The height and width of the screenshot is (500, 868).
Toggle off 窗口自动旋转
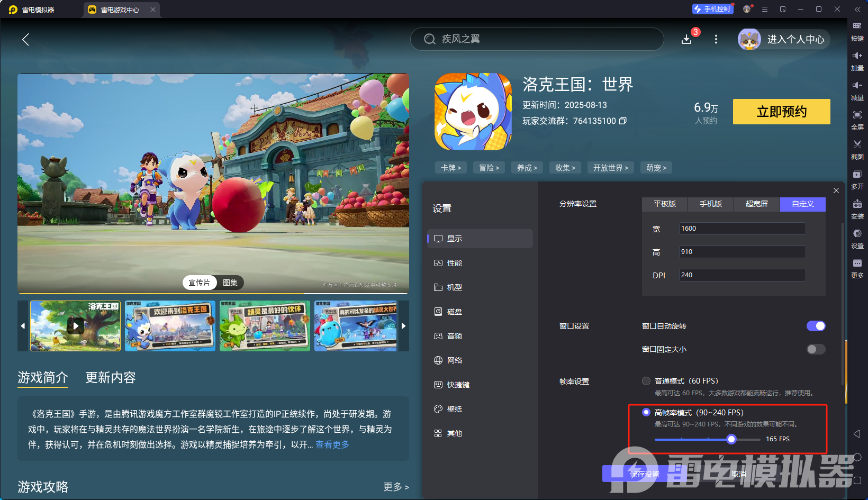coord(816,325)
